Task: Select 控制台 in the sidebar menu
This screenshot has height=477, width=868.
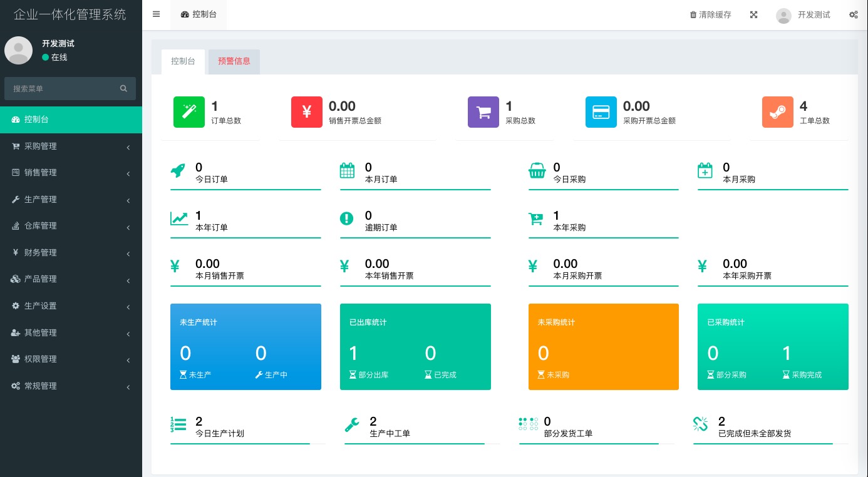Action: [71, 120]
